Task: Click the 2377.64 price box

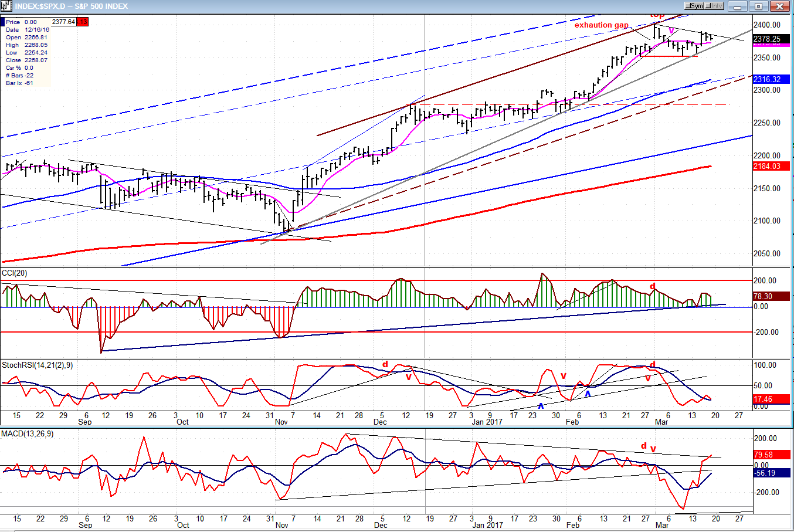Action: coord(63,22)
